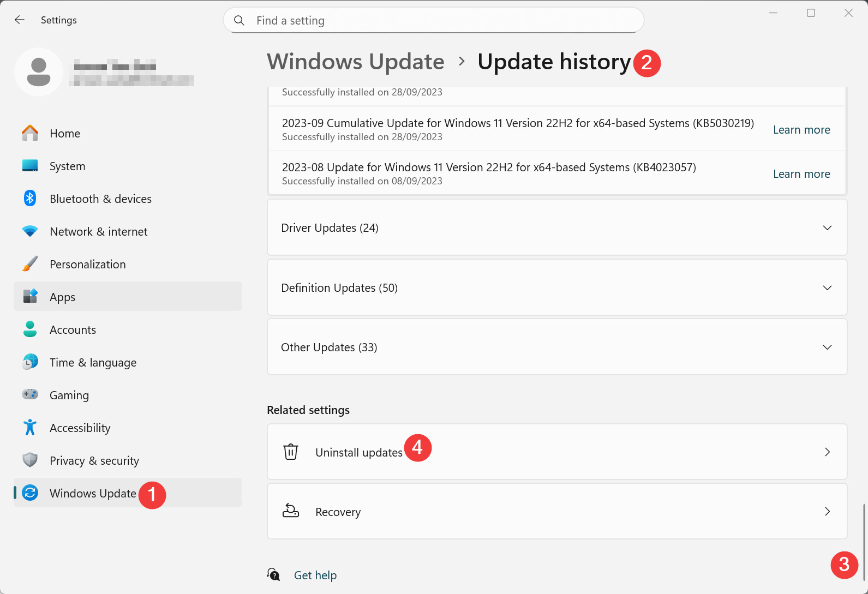This screenshot has width=868, height=594.
Task: Click the back arrow icon
Action: tap(20, 20)
